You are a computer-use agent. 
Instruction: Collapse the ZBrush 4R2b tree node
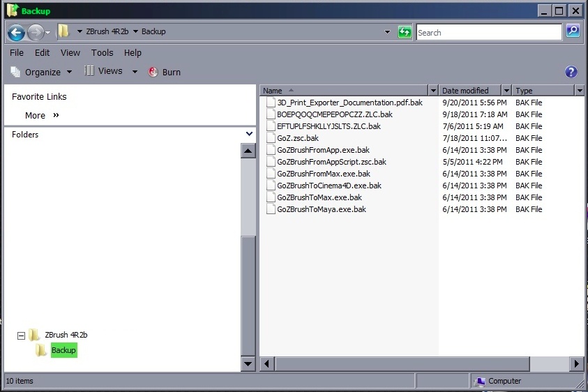[x=22, y=336]
